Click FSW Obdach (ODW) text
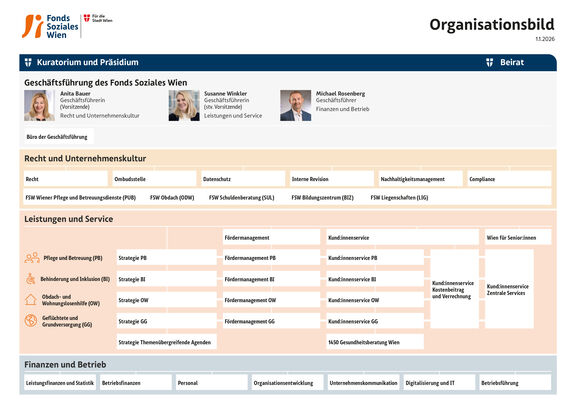Screen dimensions: 576x407 (x=172, y=198)
